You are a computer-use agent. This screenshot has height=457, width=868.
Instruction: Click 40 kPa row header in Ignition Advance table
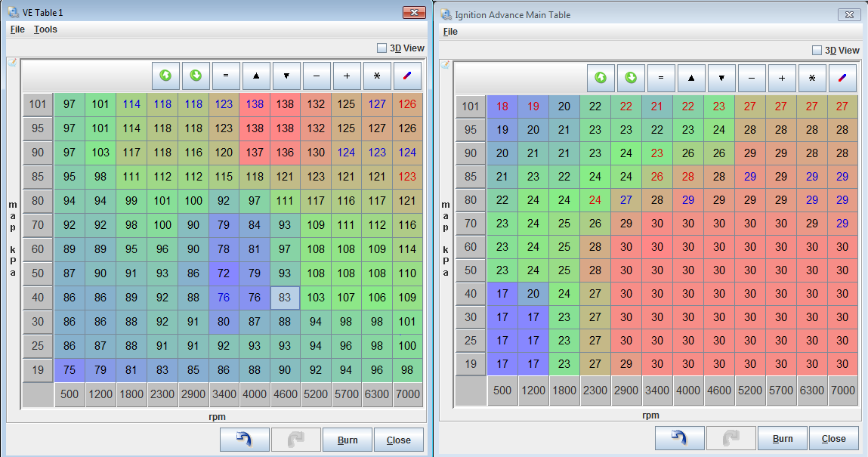471,294
